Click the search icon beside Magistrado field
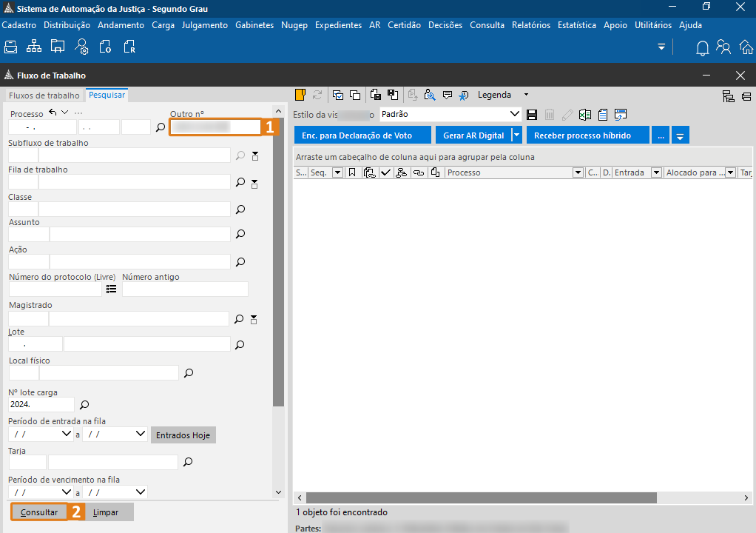 tap(239, 319)
